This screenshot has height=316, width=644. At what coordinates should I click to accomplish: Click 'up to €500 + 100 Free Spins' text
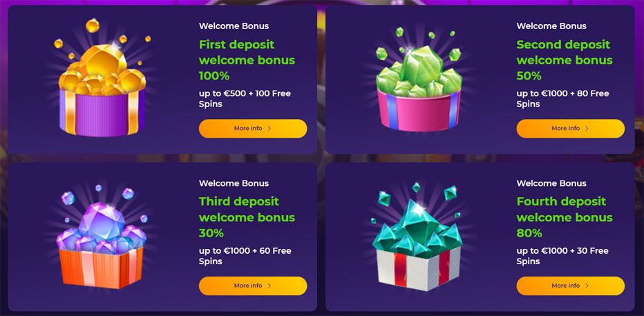coord(245,99)
